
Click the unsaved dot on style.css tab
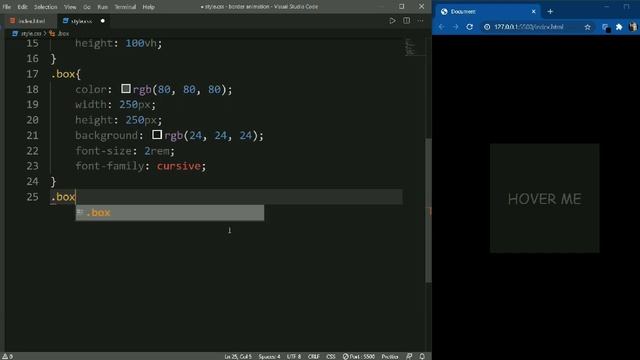click(x=102, y=21)
